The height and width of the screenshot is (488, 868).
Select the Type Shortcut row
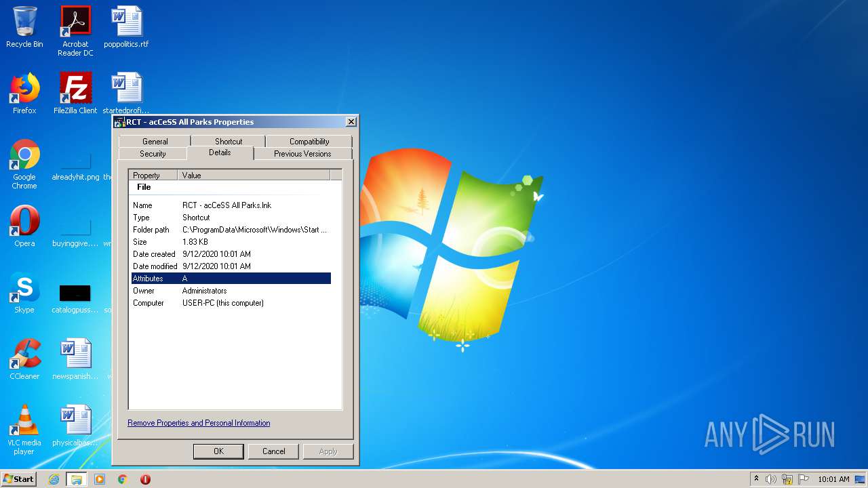pos(231,218)
